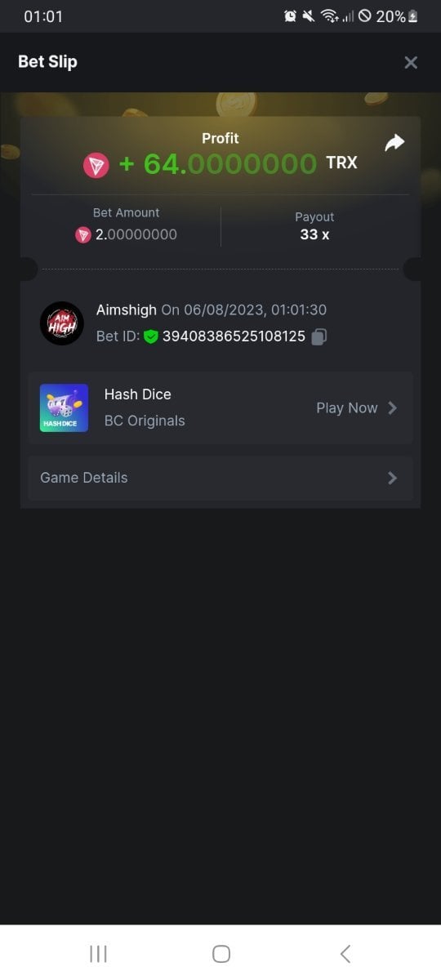Screen dimensions: 441x980
Task: Open Android recent apps button
Action: (98, 953)
